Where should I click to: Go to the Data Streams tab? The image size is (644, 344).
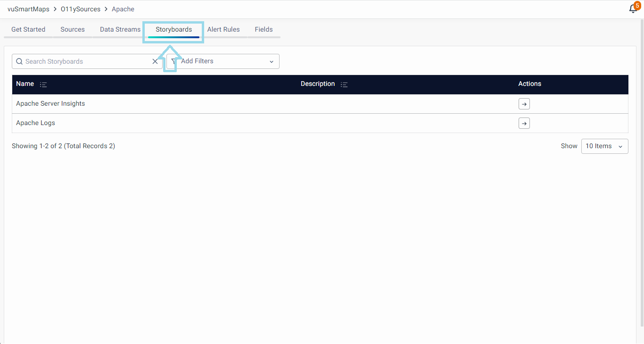tap(120, 29)
